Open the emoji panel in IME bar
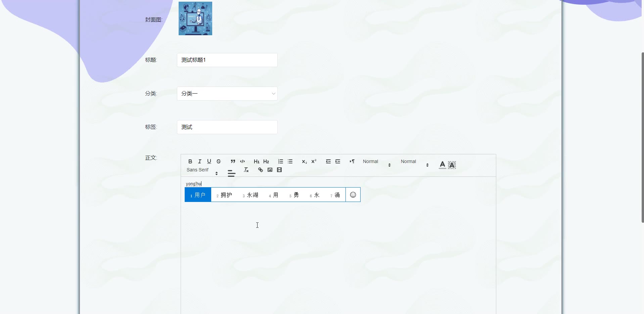Screen dimensions: 644x314 (353, 195)
